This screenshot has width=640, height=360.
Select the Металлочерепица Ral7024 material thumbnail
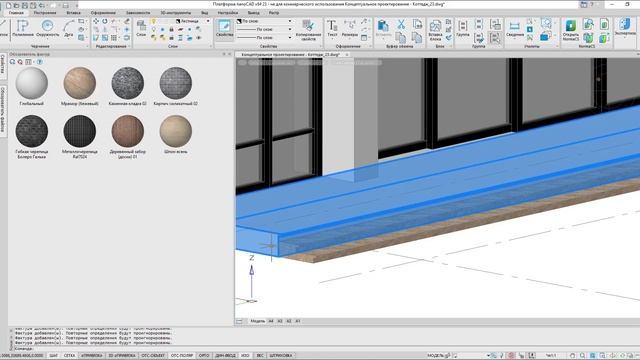click(80, 131)
